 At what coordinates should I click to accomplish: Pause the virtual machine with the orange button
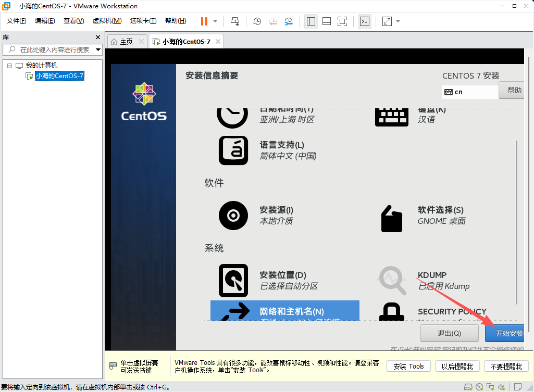point(204,21)
